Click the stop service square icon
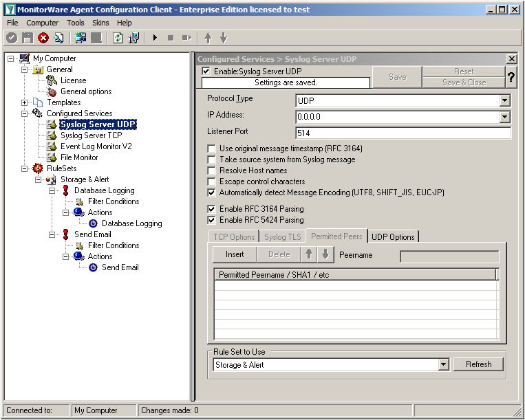 pos(171,38)
